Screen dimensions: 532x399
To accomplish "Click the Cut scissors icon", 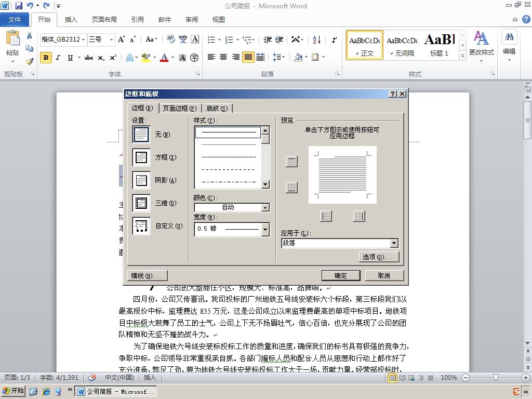I will click(x=30, y=35).
